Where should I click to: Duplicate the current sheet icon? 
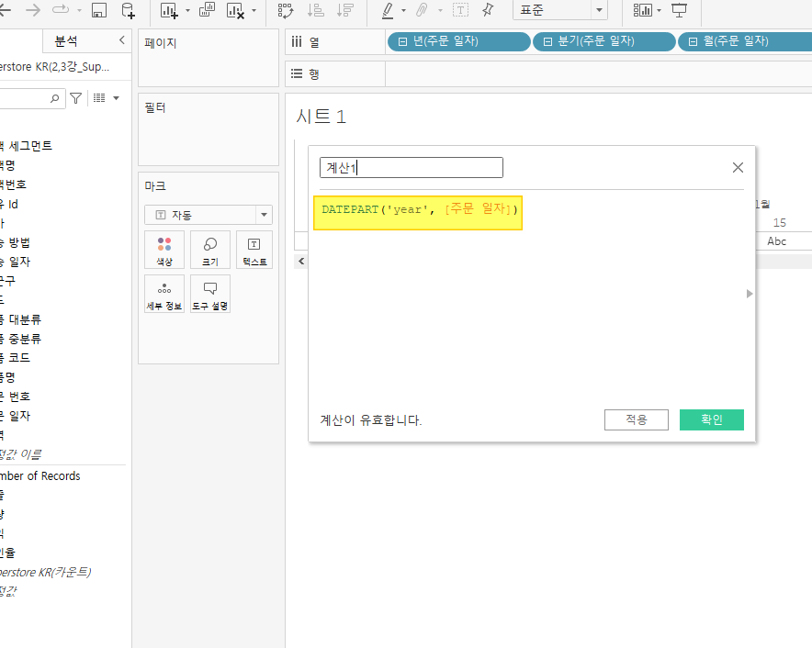[x=207, y=10]
